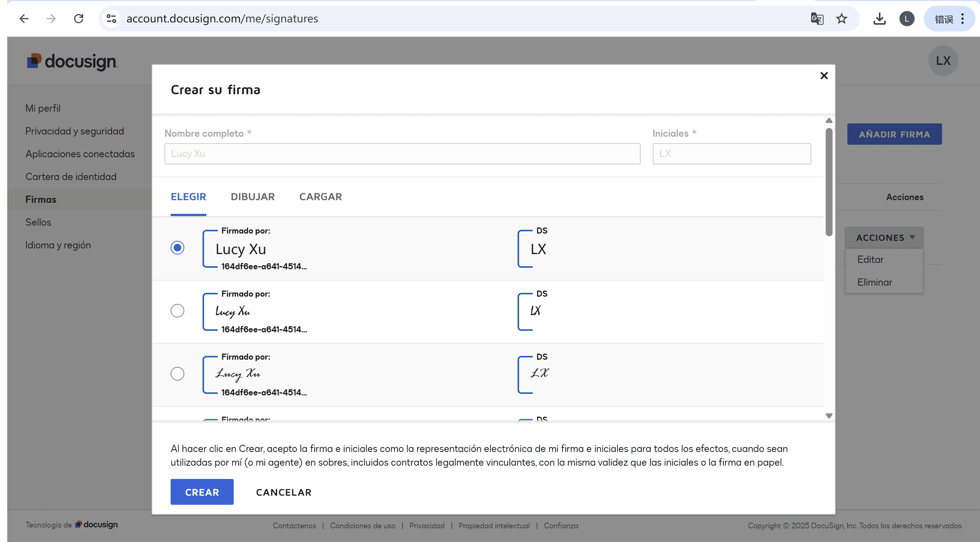Open Aplicaciones conectadas in the sidebar
The height and width of the screenshot is (542, 980).
[80, 154]
